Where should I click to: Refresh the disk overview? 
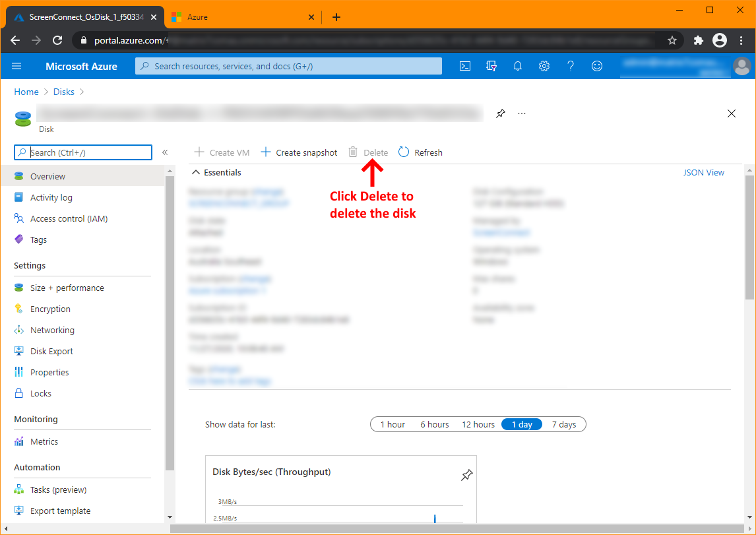[x=420, y=152]
